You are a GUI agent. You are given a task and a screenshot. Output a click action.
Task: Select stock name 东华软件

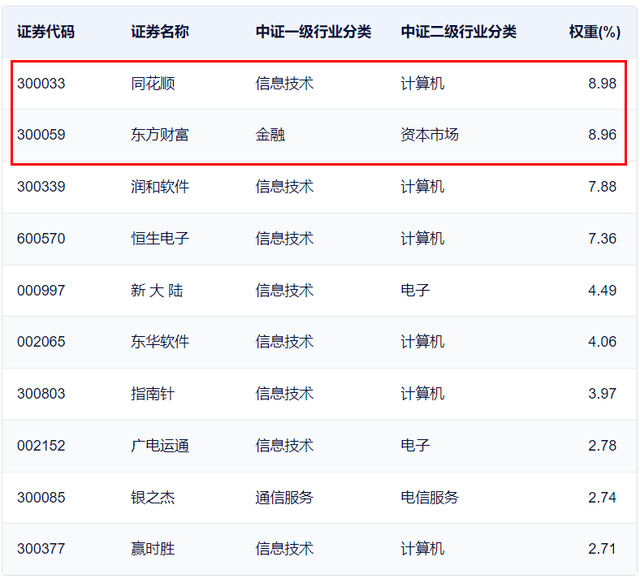tap(160, 342)
